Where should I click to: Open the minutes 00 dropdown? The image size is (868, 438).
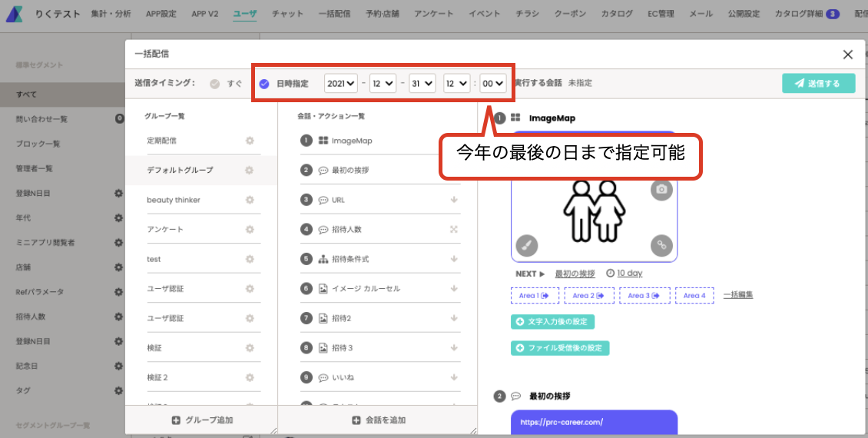492,83
